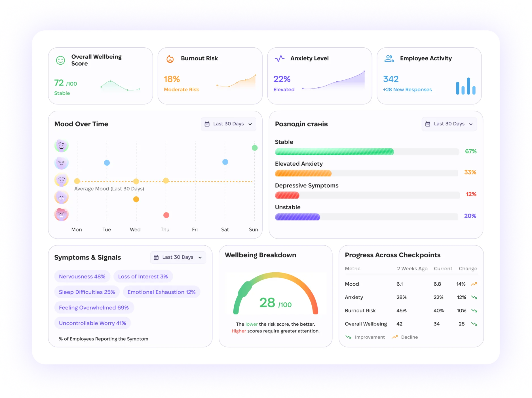Click the red Thursday mood data point
Screen dimensions: 532x398
tap(166, 215)
